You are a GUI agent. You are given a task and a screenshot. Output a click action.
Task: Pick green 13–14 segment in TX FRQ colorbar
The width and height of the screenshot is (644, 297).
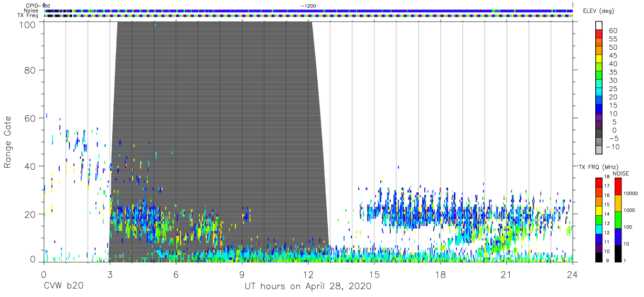point(598,220)
